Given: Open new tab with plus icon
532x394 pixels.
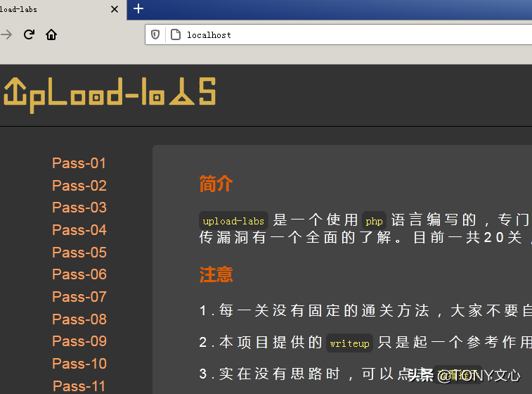Looking at the screenshot, I should click(x=138, y=8).
